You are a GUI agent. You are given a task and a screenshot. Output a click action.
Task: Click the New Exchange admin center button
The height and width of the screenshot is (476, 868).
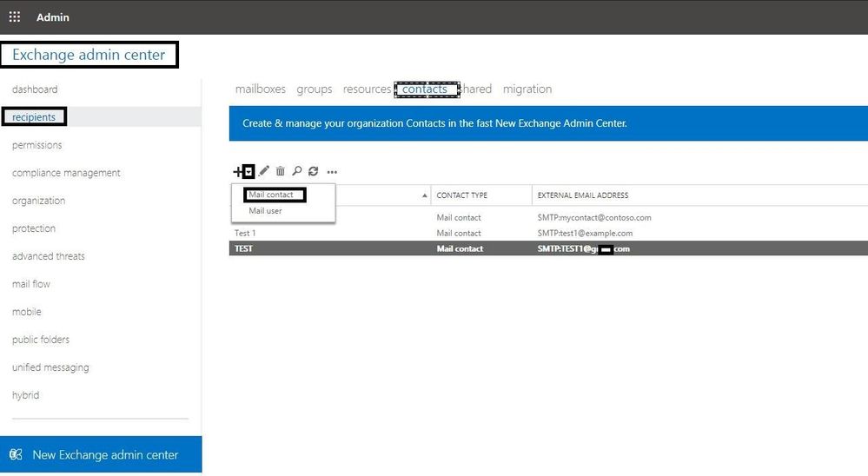pyautogui.click(x=101, y=454)
